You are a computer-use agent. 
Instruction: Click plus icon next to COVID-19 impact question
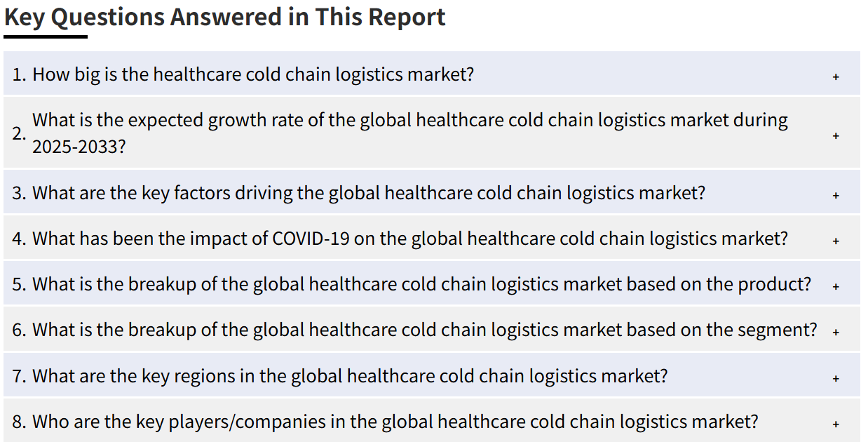(836, 241)
